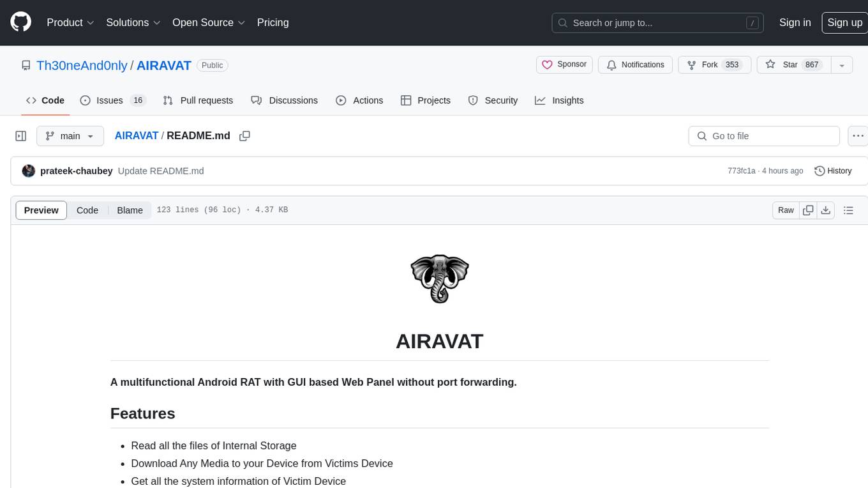
Task: Click the Sign up button
Action: [844, 22]
